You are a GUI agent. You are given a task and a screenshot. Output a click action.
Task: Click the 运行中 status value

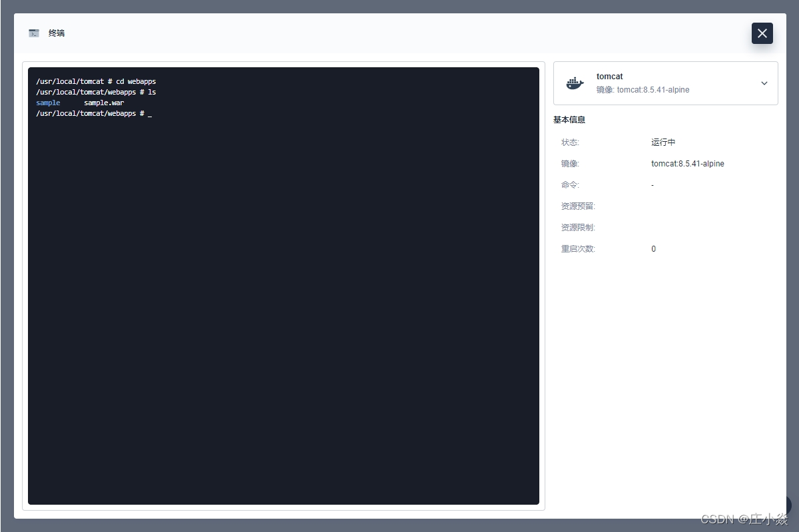tap(663, 142)
